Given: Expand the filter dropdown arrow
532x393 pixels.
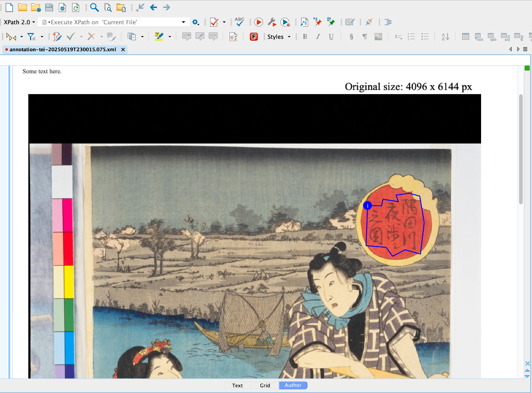Looking at the screenshot, I should tap(42, 36).
